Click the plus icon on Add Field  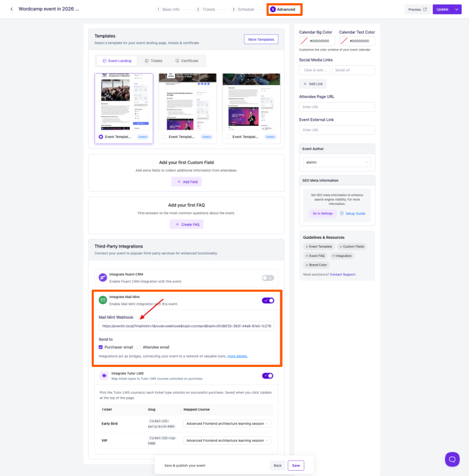click(x=179, y=182)
